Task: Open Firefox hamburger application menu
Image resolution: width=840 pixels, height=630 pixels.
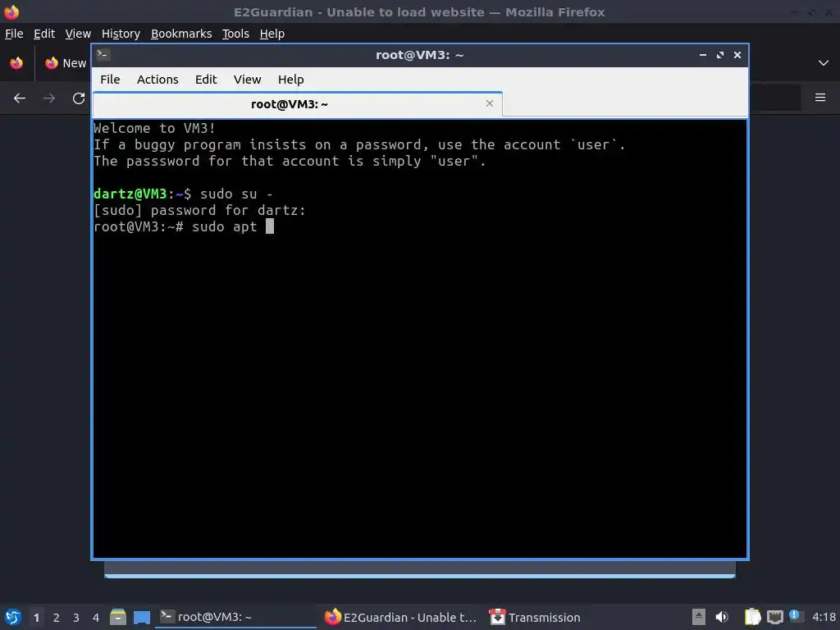Action: click(819, 98)
